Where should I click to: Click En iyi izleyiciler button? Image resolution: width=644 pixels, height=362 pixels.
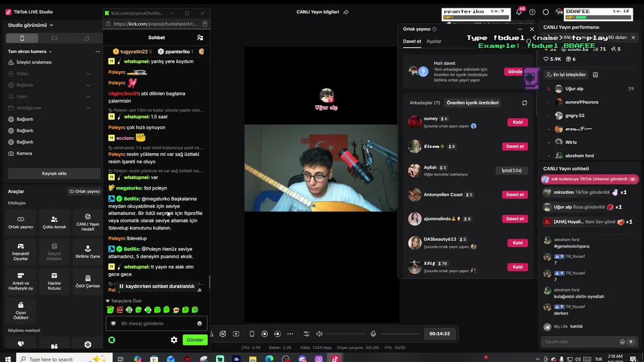pos(566,74)
